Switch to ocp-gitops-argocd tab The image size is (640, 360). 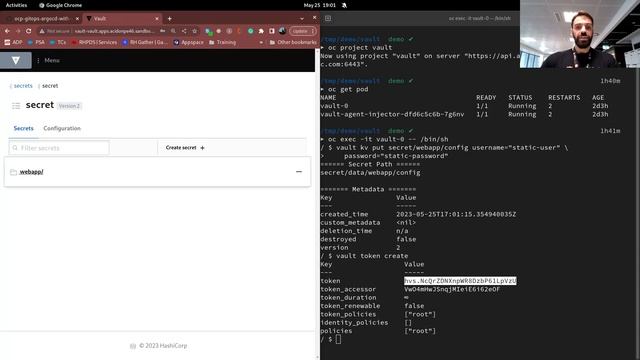point(41,18)
